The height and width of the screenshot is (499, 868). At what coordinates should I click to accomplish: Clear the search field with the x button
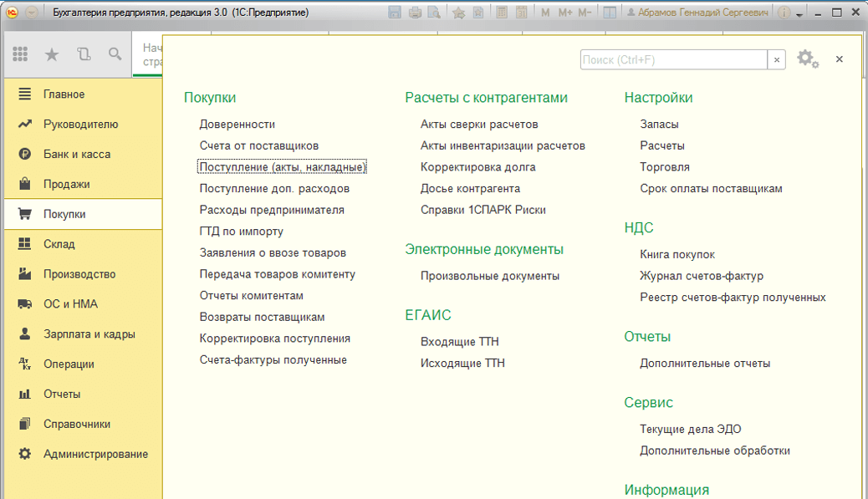777,59
